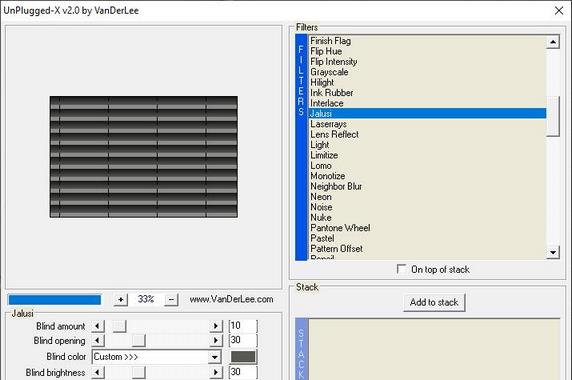Screen dimensions: 572x380
Task: Close the UnPlugged-X window
Action: point(559,11)
